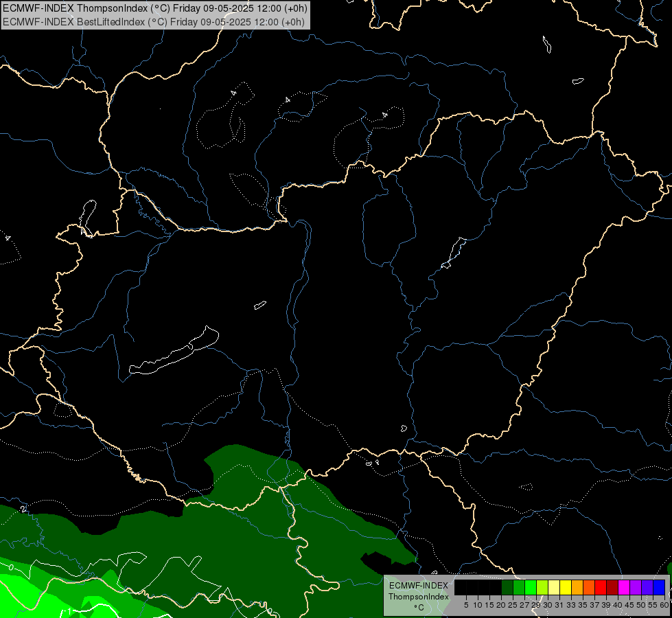
Task: Pick the orange-red 35–37 legend swatch
Action: pos(589,587)
